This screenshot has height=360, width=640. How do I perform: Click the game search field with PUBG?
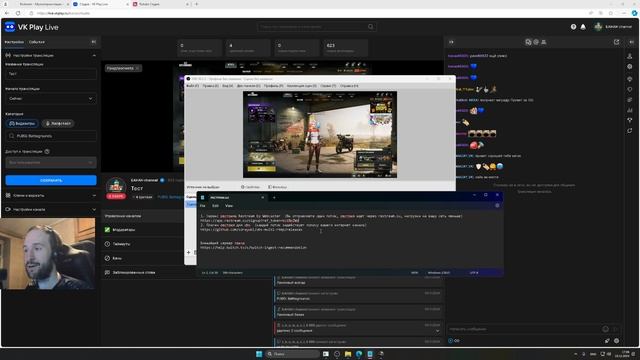point(51,136)
